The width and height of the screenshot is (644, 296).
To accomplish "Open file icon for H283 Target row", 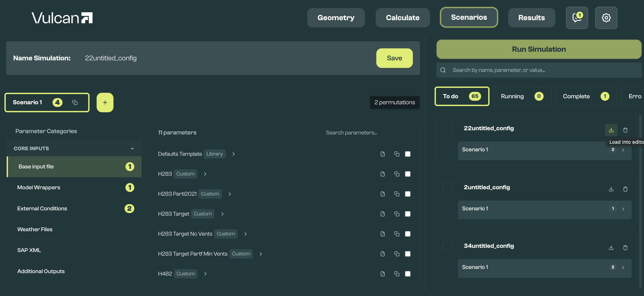I will click(383, 214).
